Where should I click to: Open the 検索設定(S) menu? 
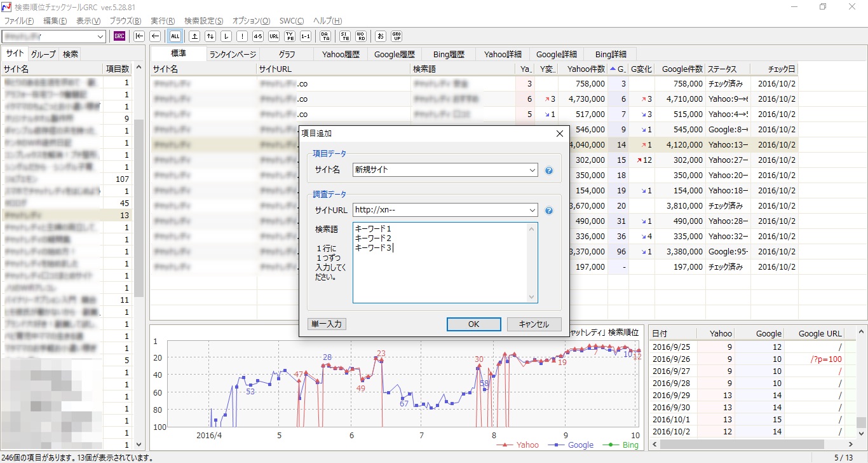203,21
